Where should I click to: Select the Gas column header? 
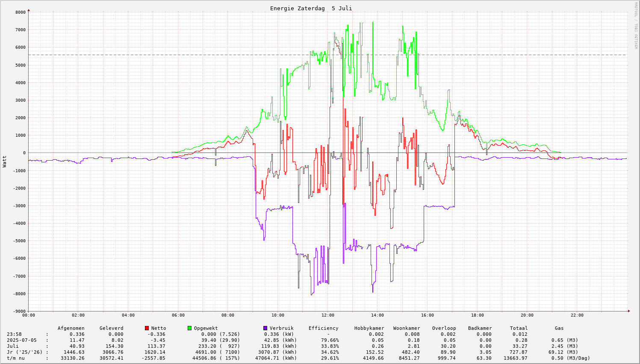(559, 328)
